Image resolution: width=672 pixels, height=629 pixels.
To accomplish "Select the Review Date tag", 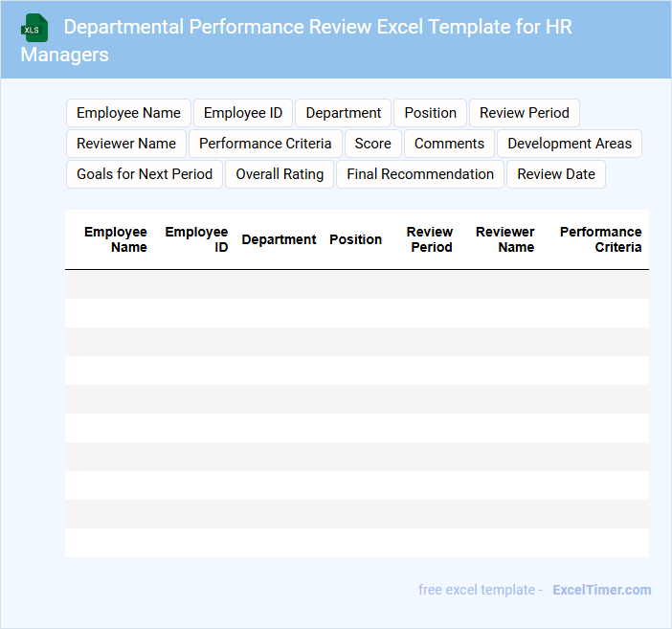I will point(555,174).
